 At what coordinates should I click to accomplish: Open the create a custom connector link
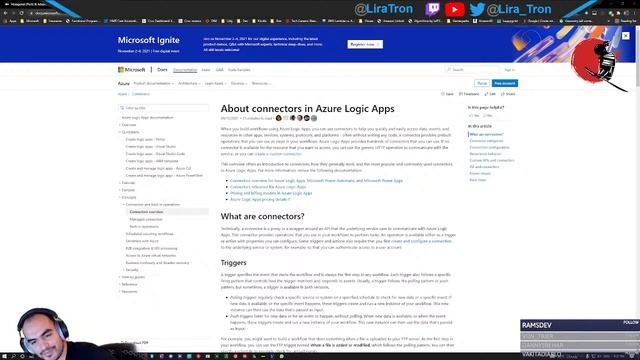(x=278, y=154)
